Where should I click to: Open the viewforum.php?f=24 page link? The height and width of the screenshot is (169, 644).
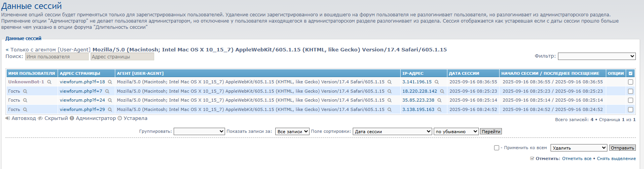pos(82,100)
